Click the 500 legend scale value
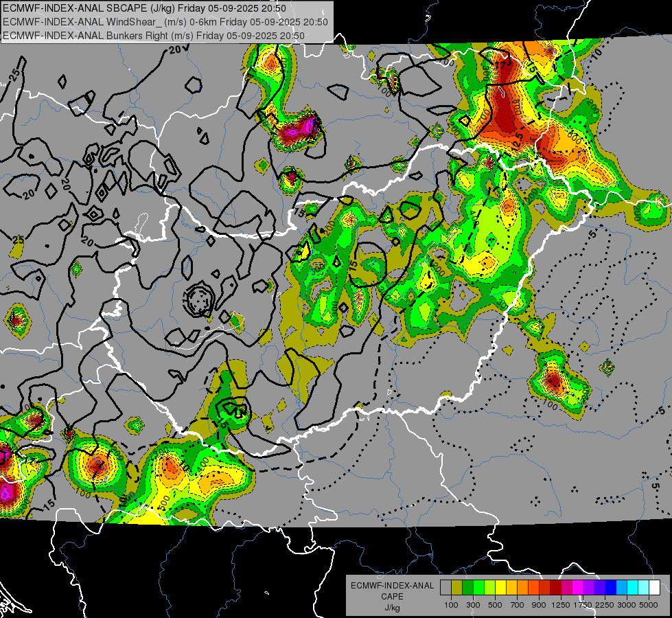This screenshot has height=618, width=672. point(495,605)
